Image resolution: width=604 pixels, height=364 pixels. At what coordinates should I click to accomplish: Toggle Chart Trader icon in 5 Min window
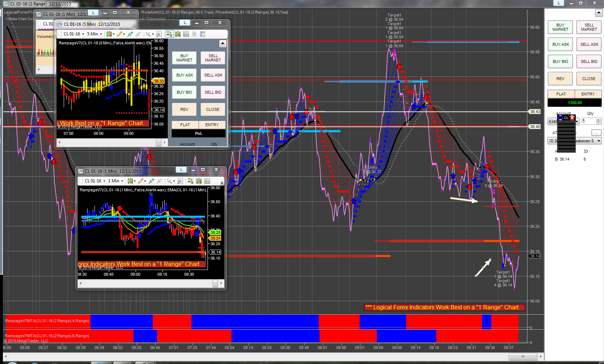click(x=169, y=34)
